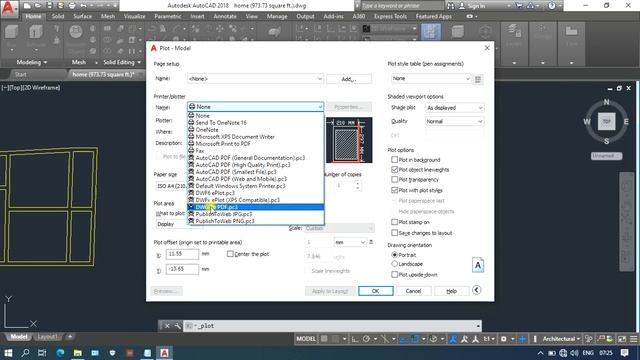Viewport: 640px width, 360px height.
Task: Open File Explorer from taskbar
Action: (78, 353)
